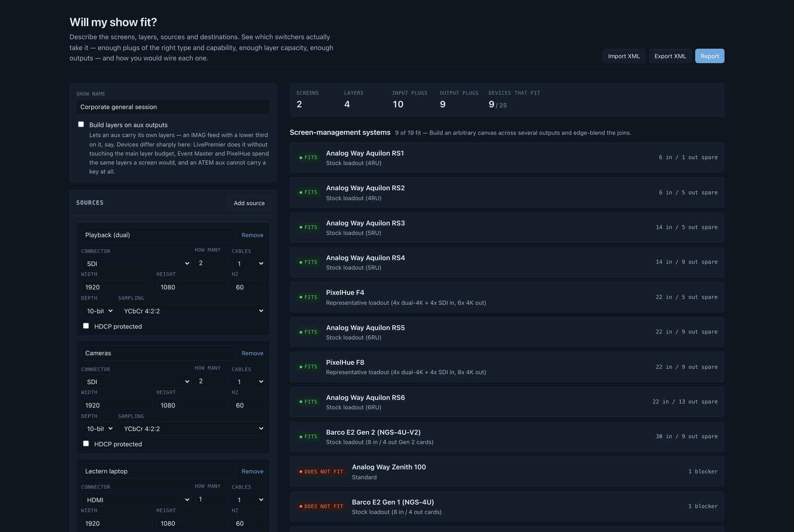The height and width of the screenshot is (532, 794).
Task: Focus the Playback (dual) How many field
Action: tap(211, 263)
